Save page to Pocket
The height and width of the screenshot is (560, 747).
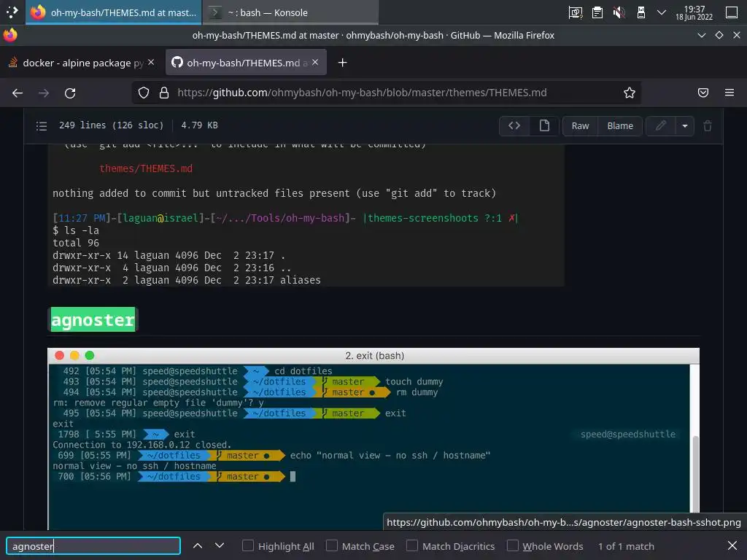pyautogui.click(x=703, y=93)
